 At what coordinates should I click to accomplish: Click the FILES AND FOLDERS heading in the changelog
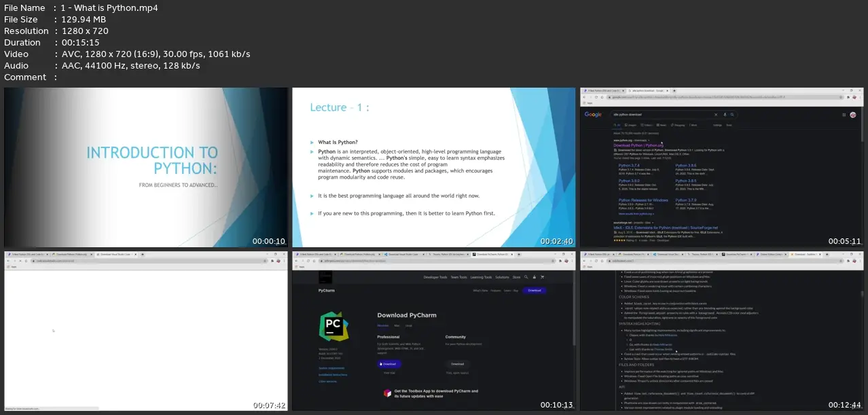coord(637,365)
